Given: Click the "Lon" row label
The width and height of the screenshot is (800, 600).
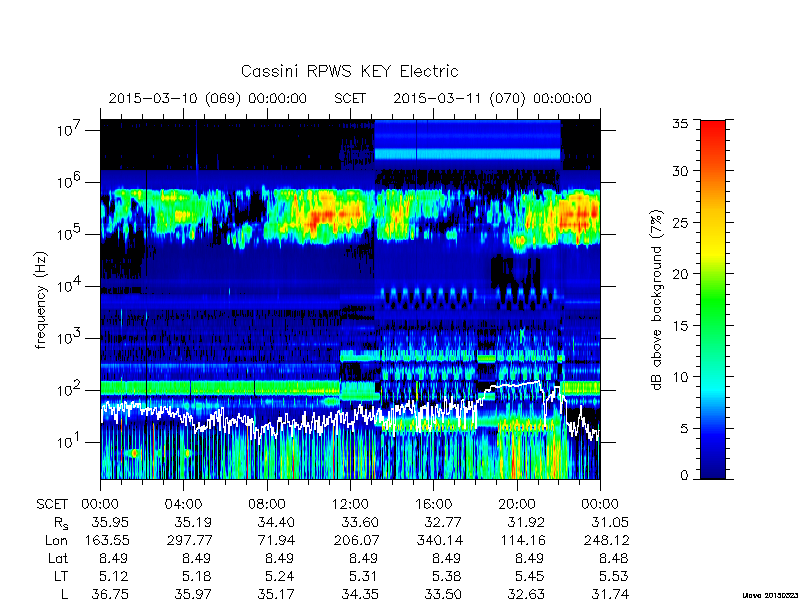Looking at the screenshot, I should coord(56,540).
